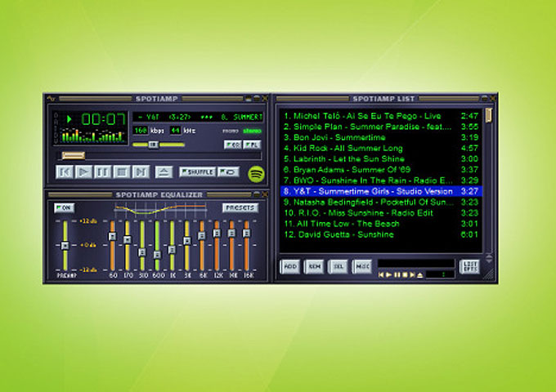Click the mini Eject button in playlist window
This screenshot has height=392, width=556.
pyautogui.click(x=420, y=274)
